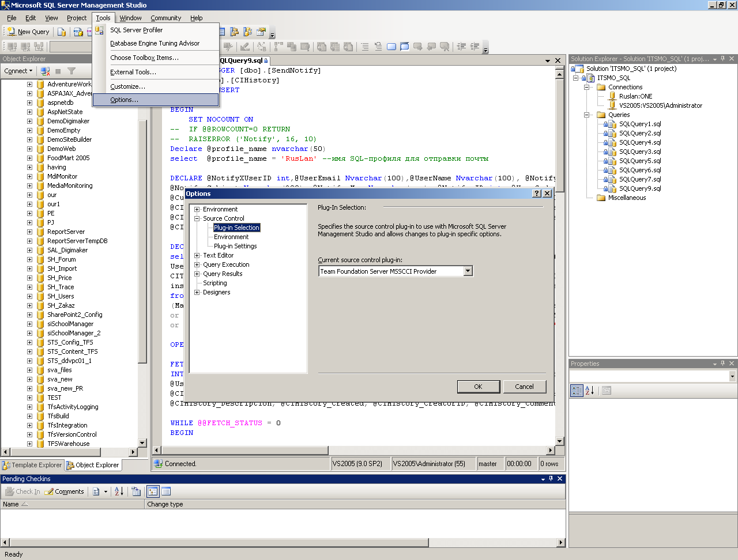Select SQLQuery5.sql in Solution Explorer
The image size is (738, 560).
[640, 161]
